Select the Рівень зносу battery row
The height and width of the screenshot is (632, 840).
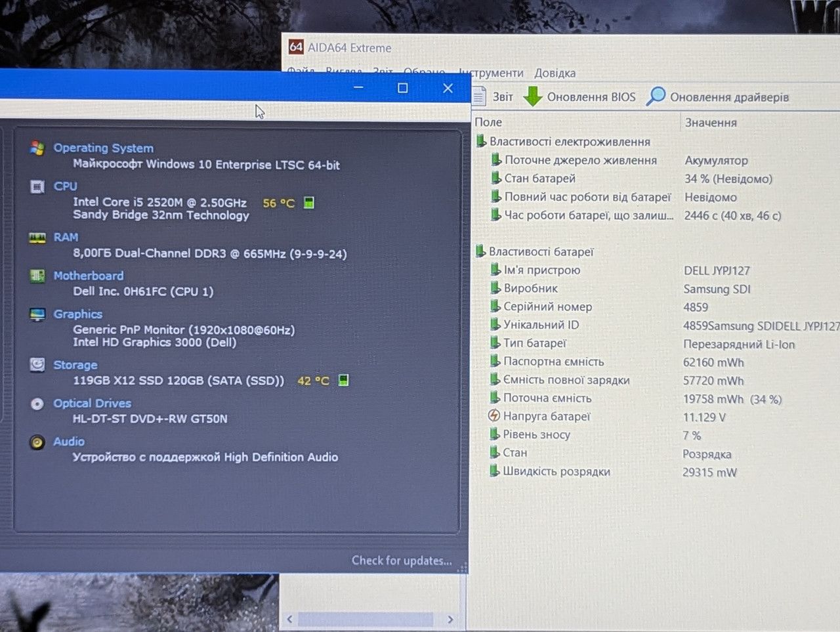pos(656,434)
